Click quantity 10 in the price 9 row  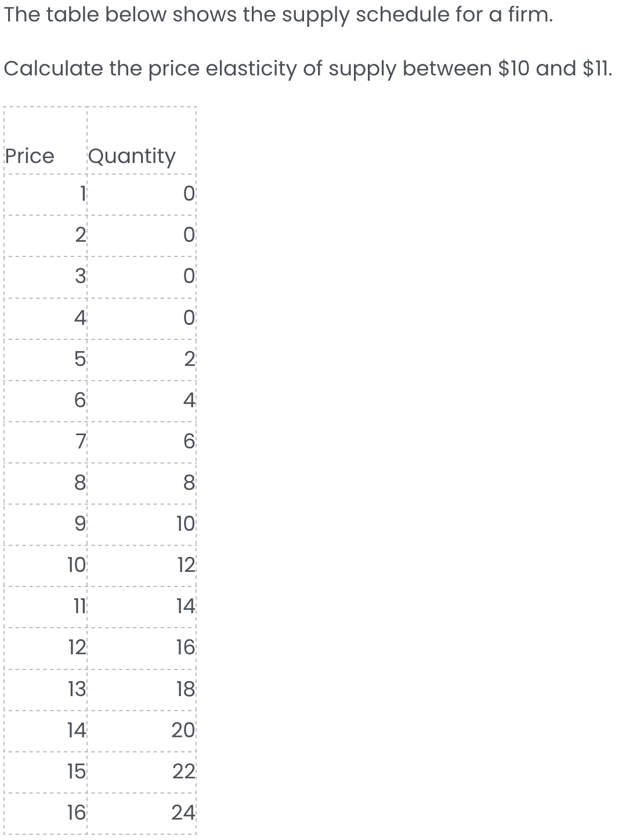tap(186, 524)
